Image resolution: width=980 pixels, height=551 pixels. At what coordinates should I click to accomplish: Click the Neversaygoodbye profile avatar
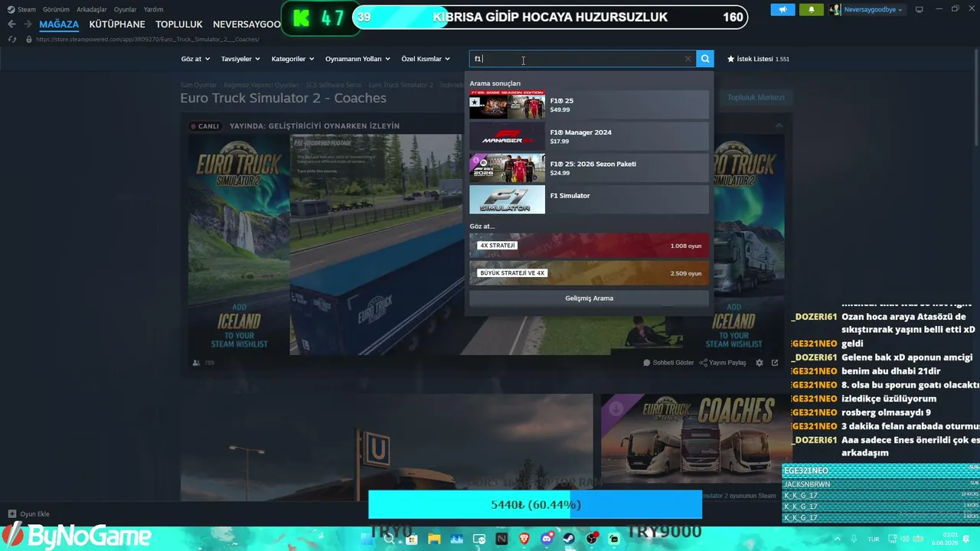[x=835, y=9]
